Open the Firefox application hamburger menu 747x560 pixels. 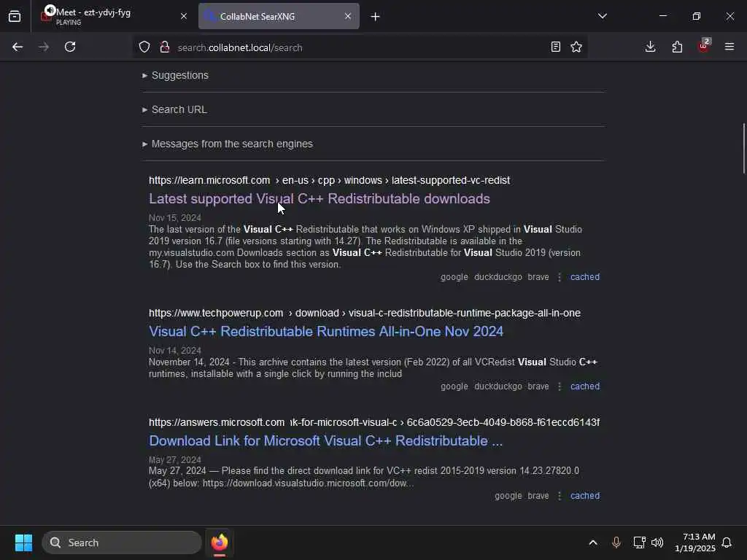pyautogui.click(x=729, y=47)
